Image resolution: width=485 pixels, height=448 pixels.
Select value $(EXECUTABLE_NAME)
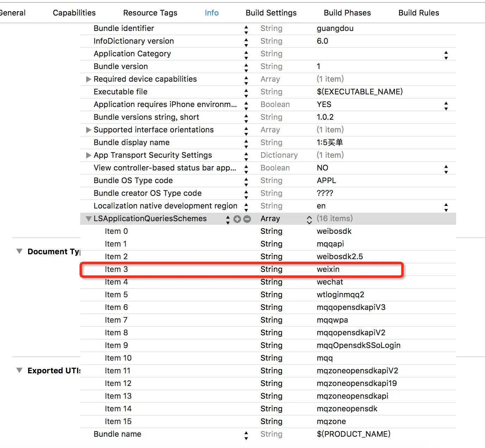pos(360,92)
